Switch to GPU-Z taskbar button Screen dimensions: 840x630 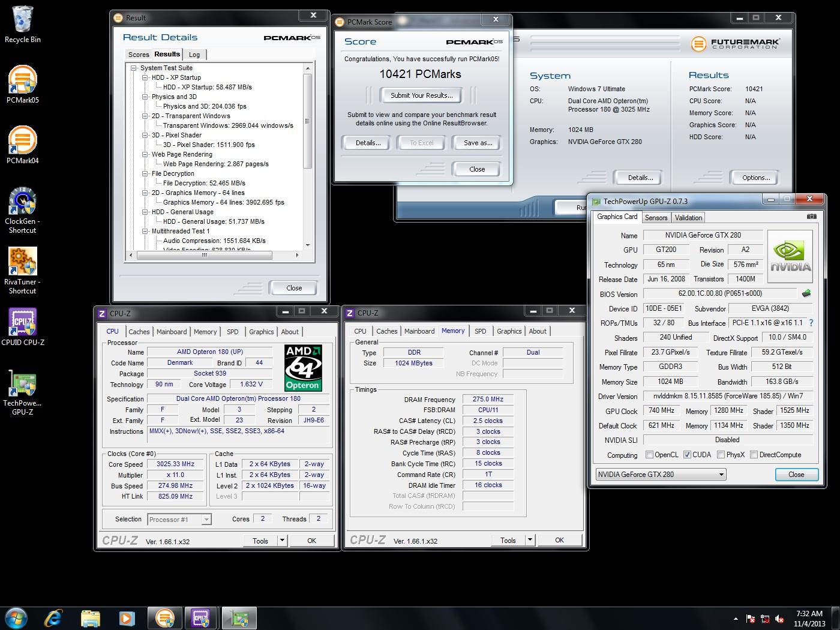pos(239,617)
